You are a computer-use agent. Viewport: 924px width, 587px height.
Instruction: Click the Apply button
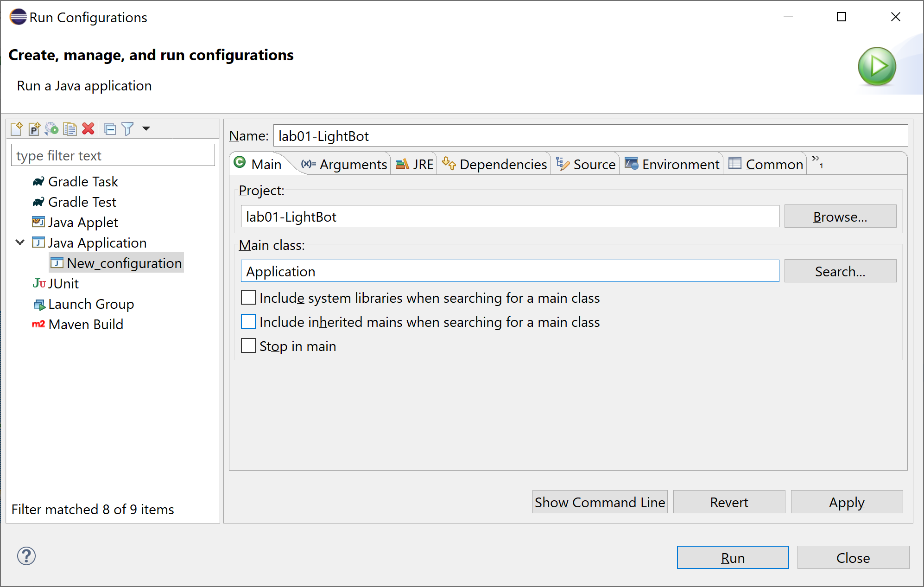pyautogui.click(x=847, y=502)
